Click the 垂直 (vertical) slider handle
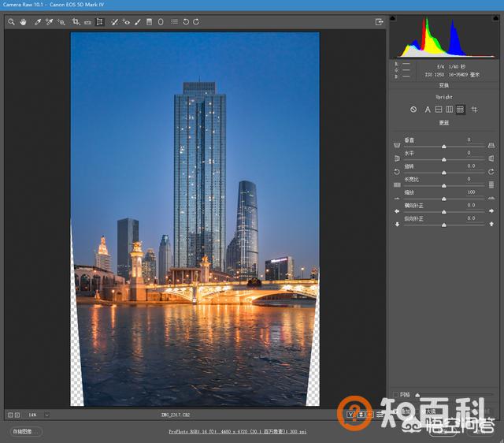This screenshot has width=504, height=443. [x=444, y=147]
